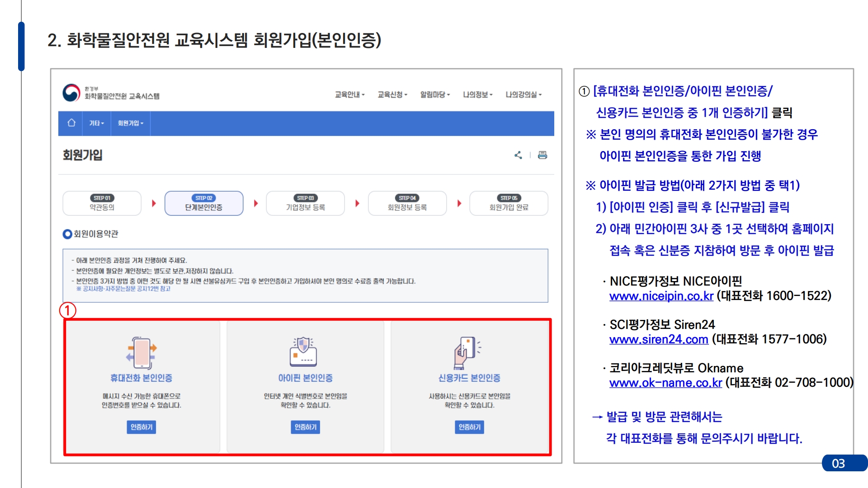Screen dimensions: 868x488
Task: Click the printer icon
Action: [542, 155]
